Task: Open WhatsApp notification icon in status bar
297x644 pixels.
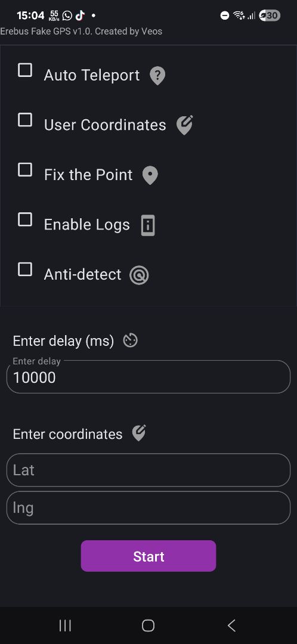Action: [x=67, y=16]
